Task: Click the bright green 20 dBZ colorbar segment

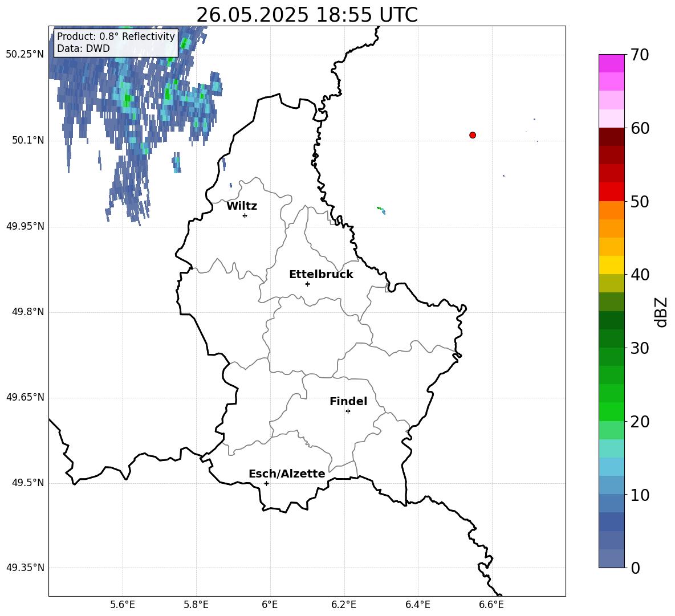Action: click(611, 411)
